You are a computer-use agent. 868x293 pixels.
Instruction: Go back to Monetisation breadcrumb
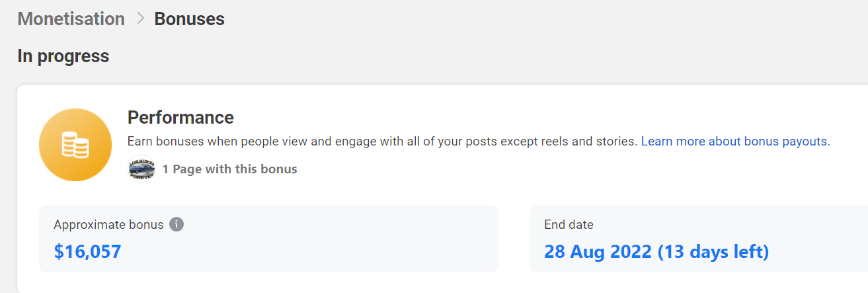tap(71, 19)
